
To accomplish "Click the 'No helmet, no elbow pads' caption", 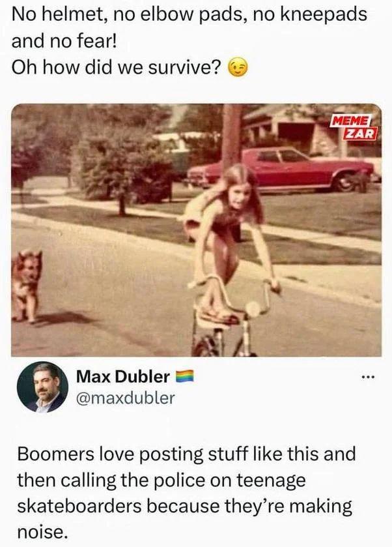I will click(x=189, y=14).
